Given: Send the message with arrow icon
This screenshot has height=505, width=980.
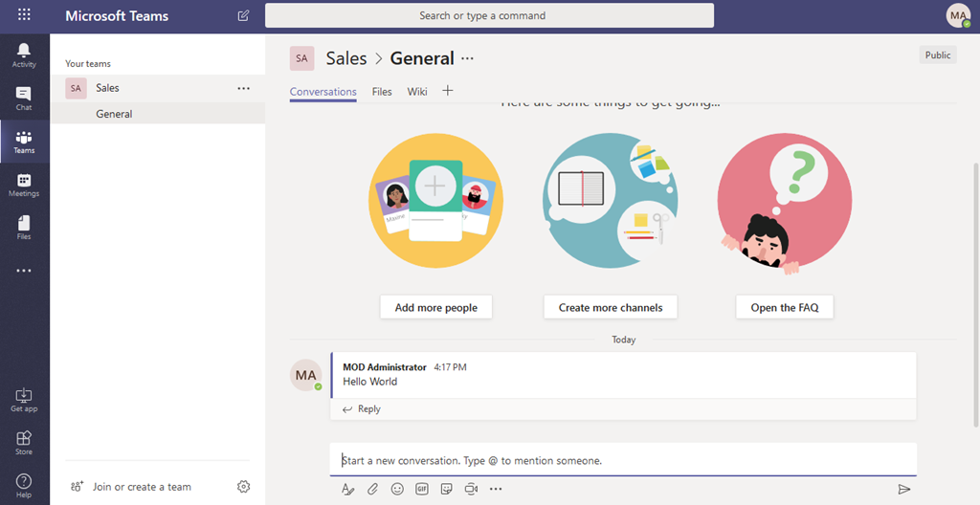Looking at the screenshot, I should point(903,489).
